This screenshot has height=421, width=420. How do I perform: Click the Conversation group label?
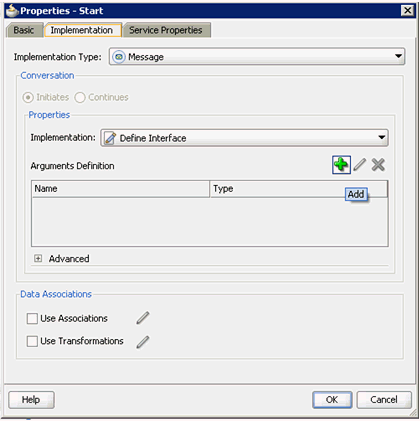[x=47, y=76]
